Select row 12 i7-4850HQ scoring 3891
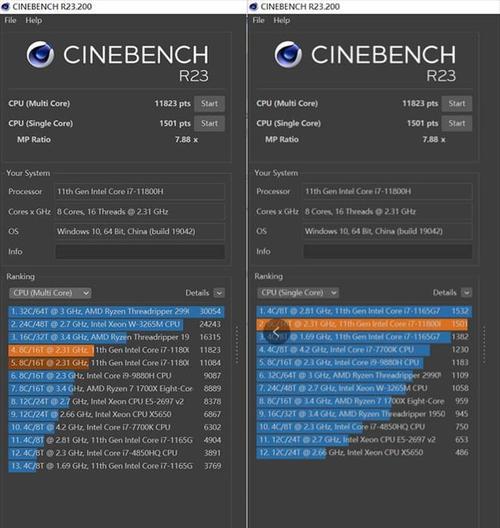Image resolution: width=500 pixels, height=528 pixels. click(x=116, y=453)
